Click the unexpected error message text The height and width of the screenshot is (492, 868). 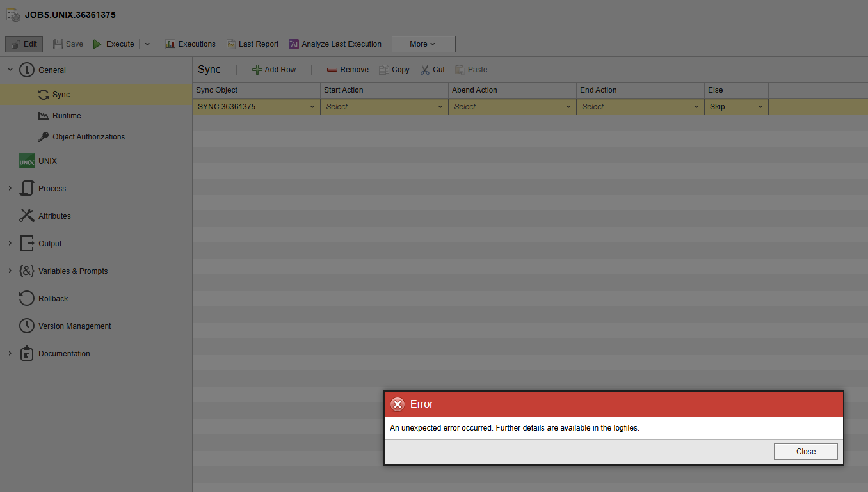click(x=515, y=428)
